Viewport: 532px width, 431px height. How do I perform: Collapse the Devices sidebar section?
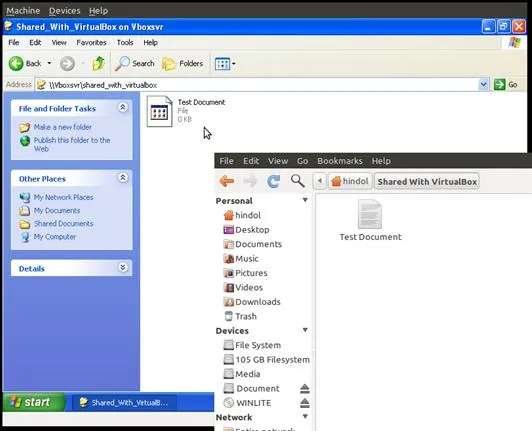tap(305, 330)
